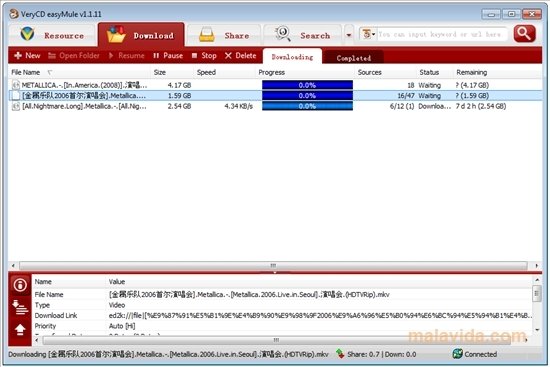Open the download sources list panel icon
The image size is (550, 367).
coord(20,307)
